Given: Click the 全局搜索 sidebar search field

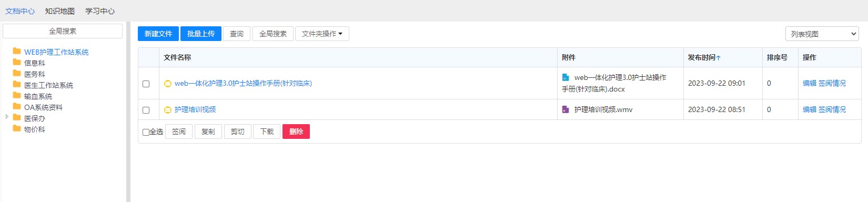Looking at the screenshot, I should 63,31.
